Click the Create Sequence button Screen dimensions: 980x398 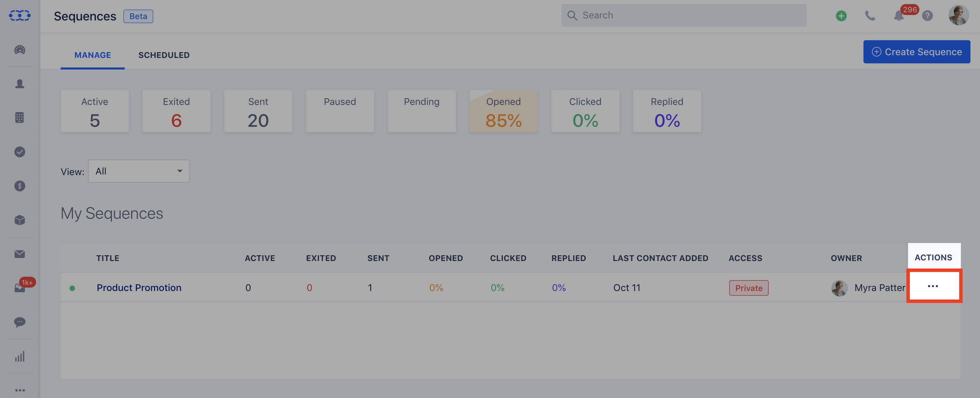(x=917, y=51)
